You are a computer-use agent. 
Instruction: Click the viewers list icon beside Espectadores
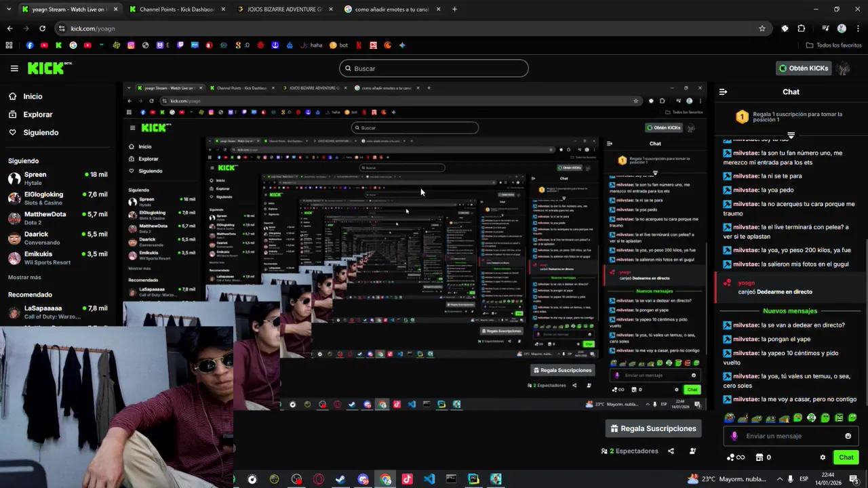(604, 451)
